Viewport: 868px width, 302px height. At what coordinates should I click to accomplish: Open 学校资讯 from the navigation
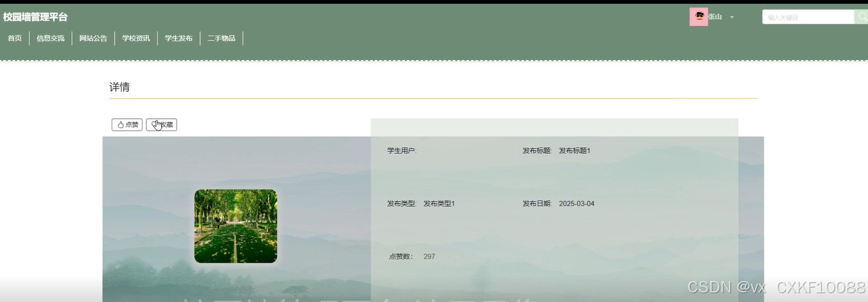(x=136, y=39)
